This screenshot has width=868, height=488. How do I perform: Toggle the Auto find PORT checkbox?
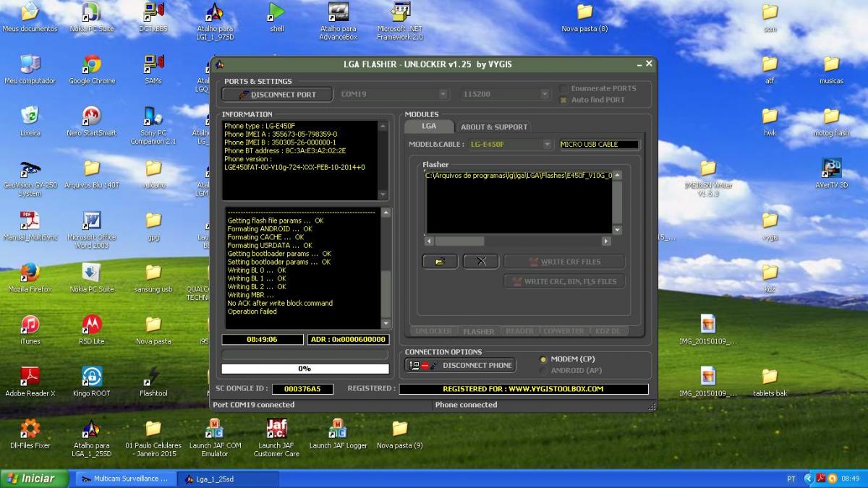(563, 100)
